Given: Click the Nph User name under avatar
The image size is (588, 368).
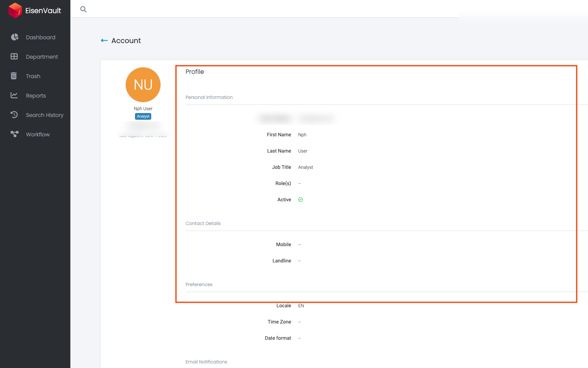Looking at the screenshot, I should click(x=143, y=108).
